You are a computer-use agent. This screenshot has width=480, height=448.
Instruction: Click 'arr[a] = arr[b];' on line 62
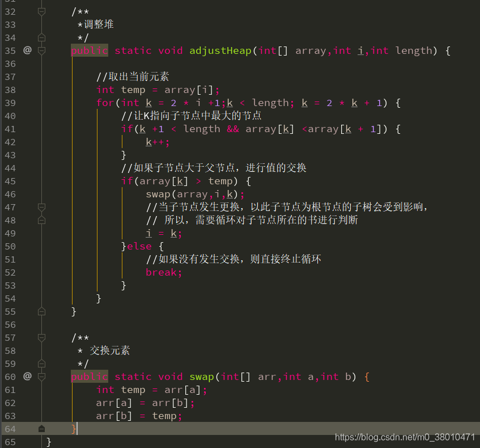(x=146, y=403)
